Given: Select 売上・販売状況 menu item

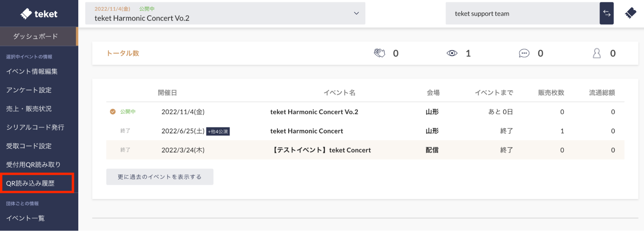Looking at the screenshot, I should [x=29, y=109].
